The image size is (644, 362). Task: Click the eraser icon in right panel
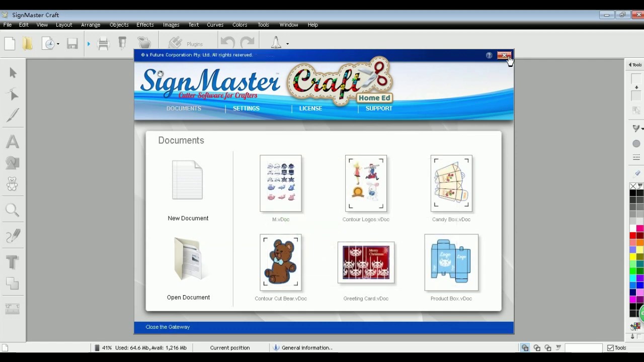pos(637,173)
